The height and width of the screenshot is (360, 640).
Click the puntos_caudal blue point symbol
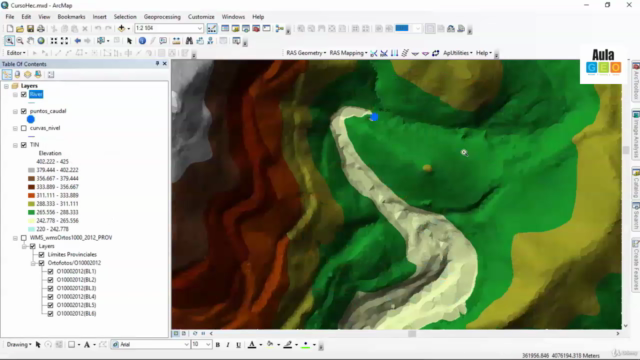(31, 120)
